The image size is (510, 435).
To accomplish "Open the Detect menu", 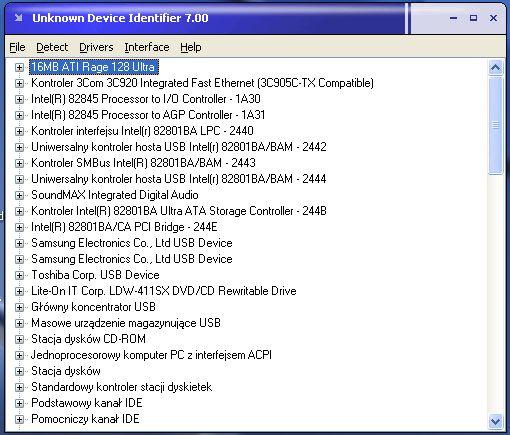I will [x=52, y=47].
